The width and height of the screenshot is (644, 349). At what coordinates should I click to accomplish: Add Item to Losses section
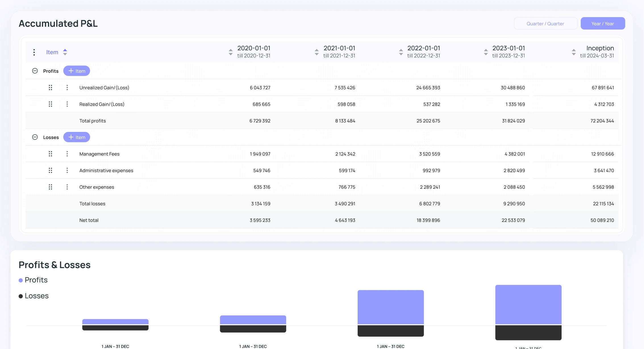click(76, 137)
